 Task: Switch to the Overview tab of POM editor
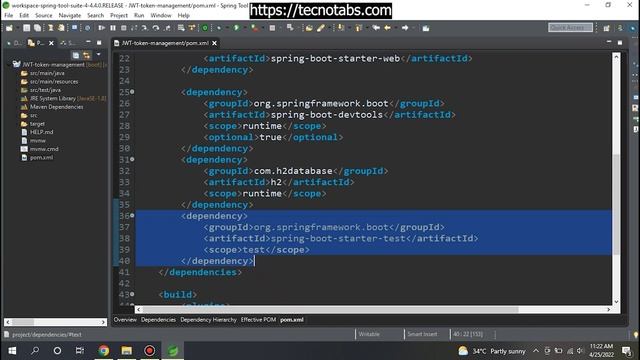(x=125, y=320)
